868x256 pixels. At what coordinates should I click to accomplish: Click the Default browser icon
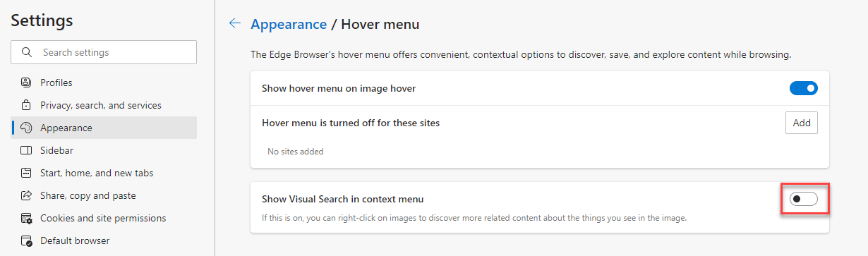pyautogui.click(x=27, y=240)
